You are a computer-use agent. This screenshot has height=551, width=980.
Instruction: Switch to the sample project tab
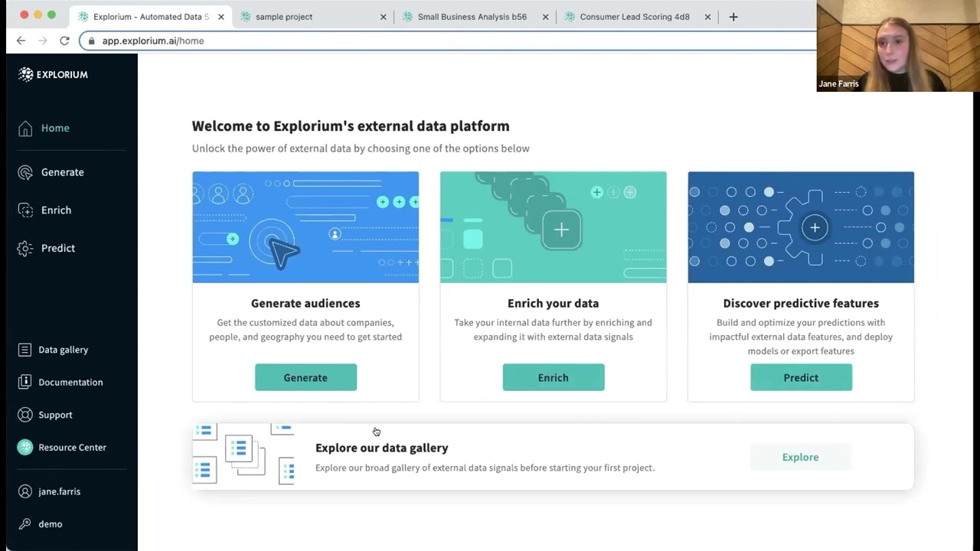pyautogui.click(x=314, y=17)
